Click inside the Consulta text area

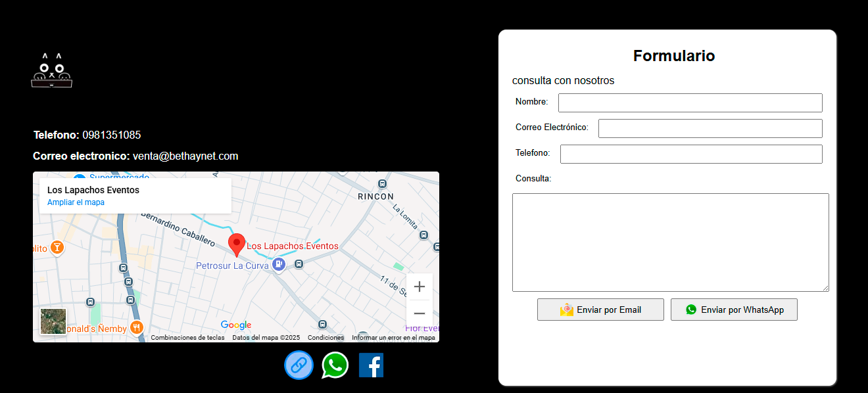(670, 242)
